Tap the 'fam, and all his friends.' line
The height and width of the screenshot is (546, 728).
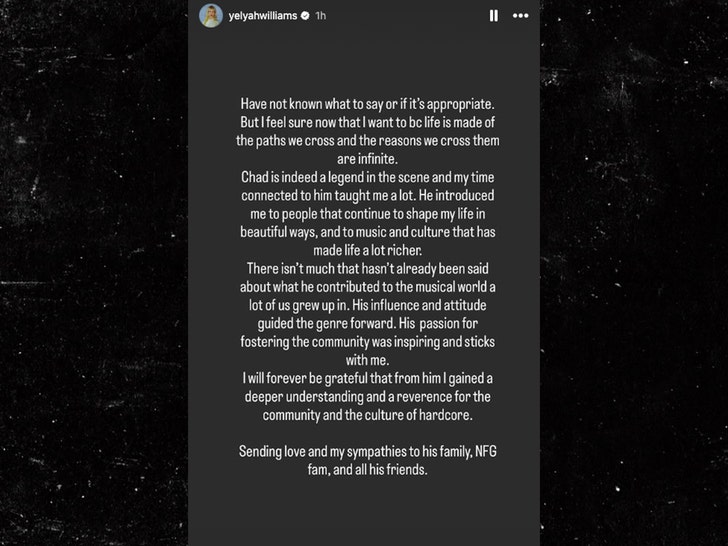(x=367, y=469)
